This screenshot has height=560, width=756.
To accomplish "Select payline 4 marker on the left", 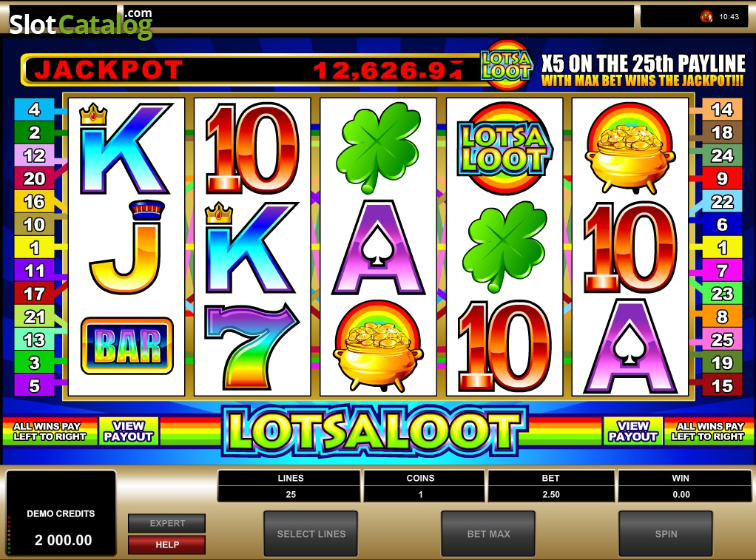I will (x=34, y=109).
